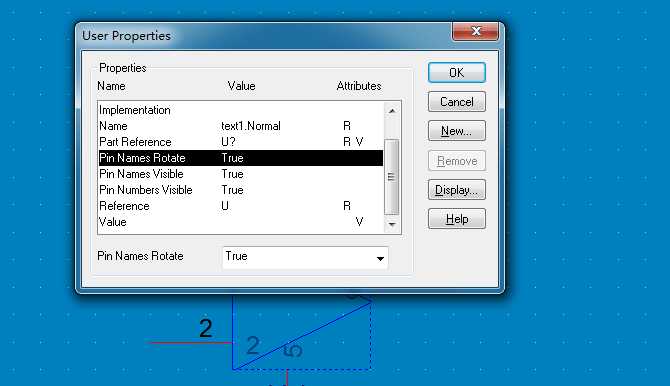Click the OK button
Viewport: 670px width, 386px height.
456,73
